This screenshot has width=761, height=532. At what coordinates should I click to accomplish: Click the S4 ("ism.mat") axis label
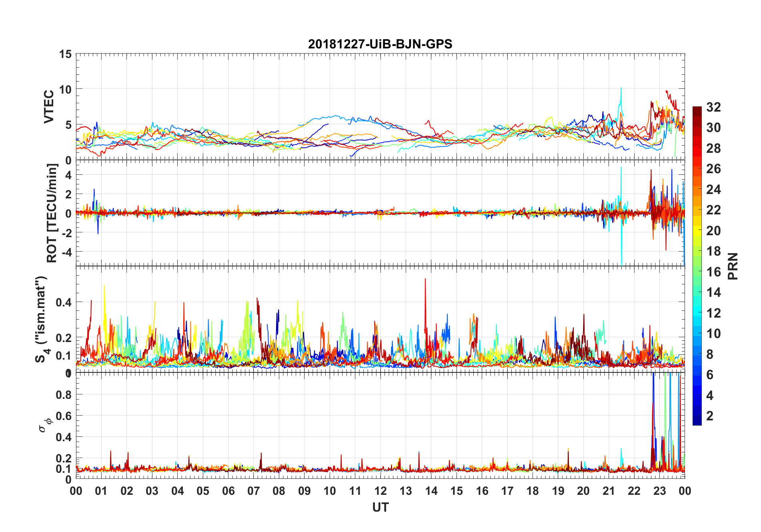[x=42, y=319]
